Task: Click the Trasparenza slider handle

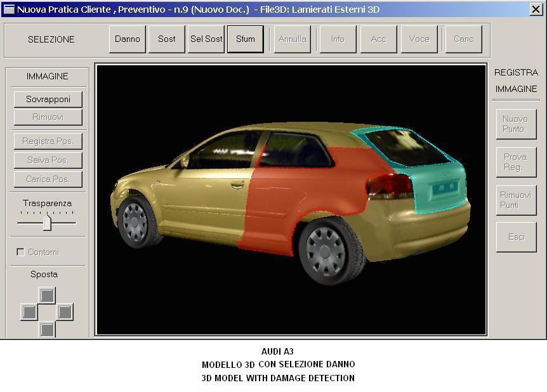Action: pyautogui.click(x=47, y=223)
